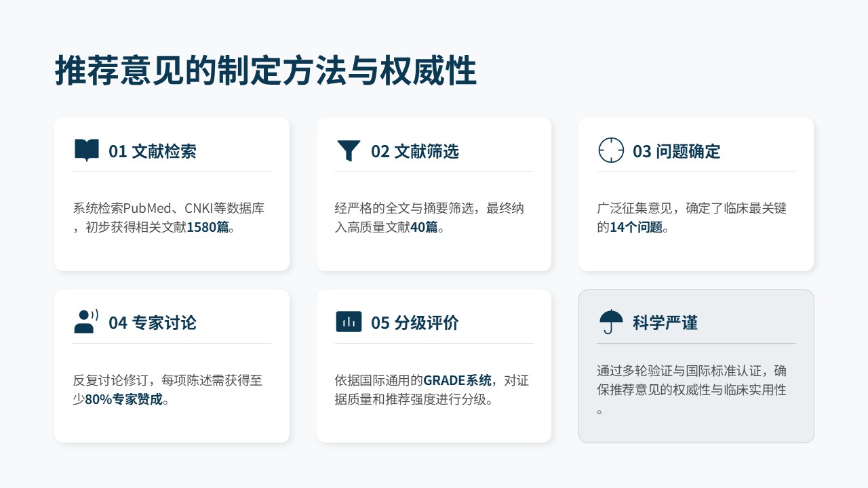Click the funnel icon beside 文献筛选
The image size is (868, 488).
point(349,150)
